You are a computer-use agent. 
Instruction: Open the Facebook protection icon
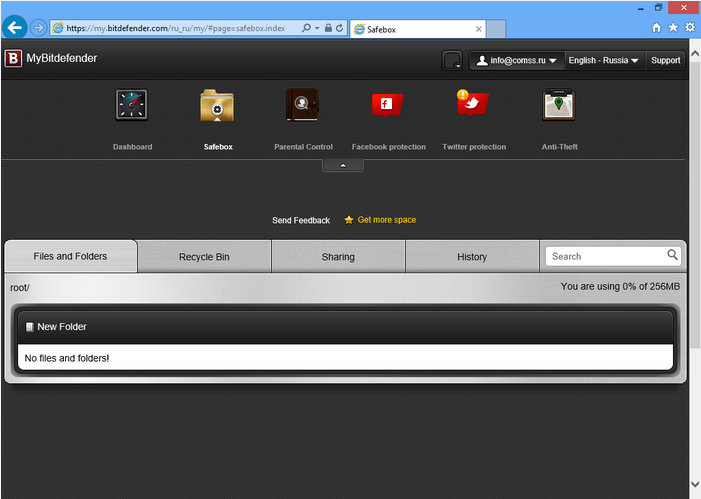point(388,105)
